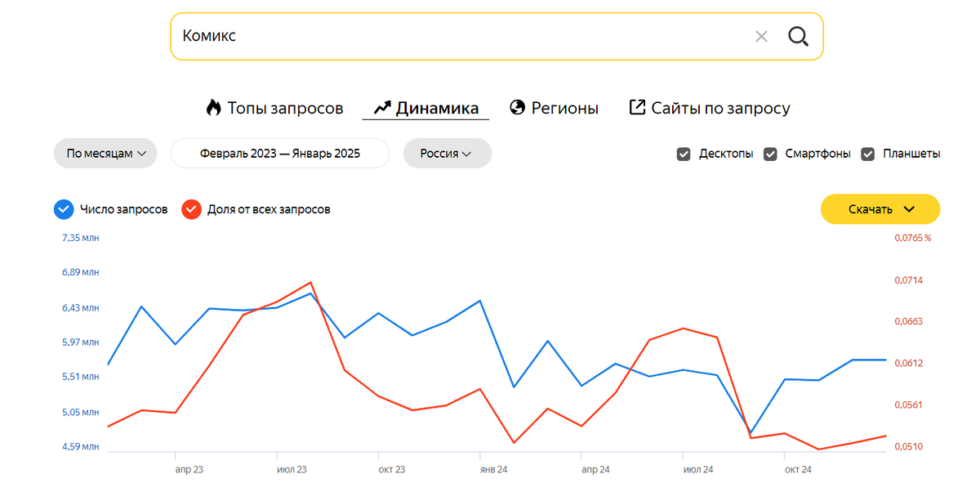980x501 pixels.
Task: Open the Регионы tab
Action: [x=564, y=108]
